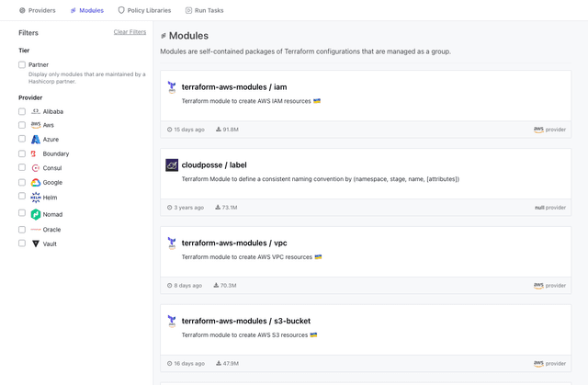
Task: Click the Run Tasks play icon
Action: (188, 10)
